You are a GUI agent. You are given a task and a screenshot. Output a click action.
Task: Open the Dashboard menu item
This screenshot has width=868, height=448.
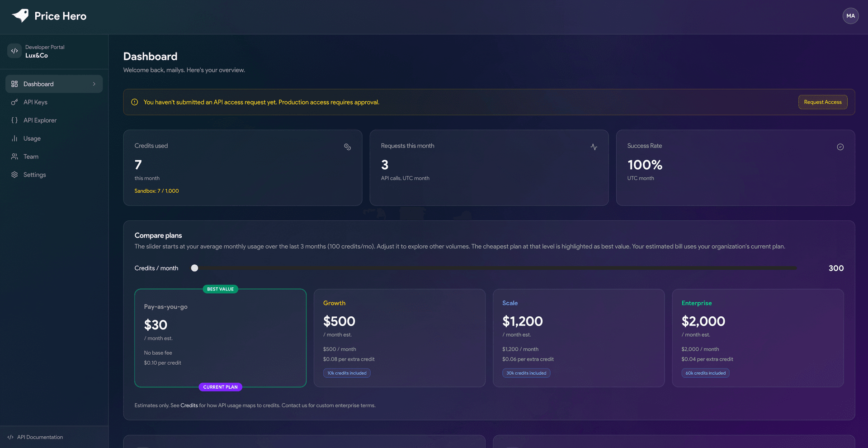click(x=54, y=84)
